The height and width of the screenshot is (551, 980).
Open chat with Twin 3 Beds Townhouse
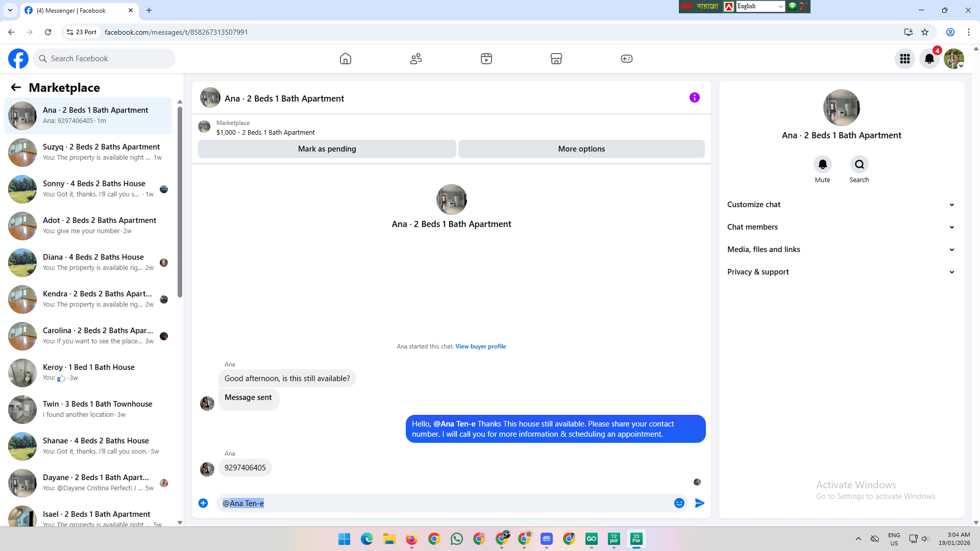tap(88, 409)
